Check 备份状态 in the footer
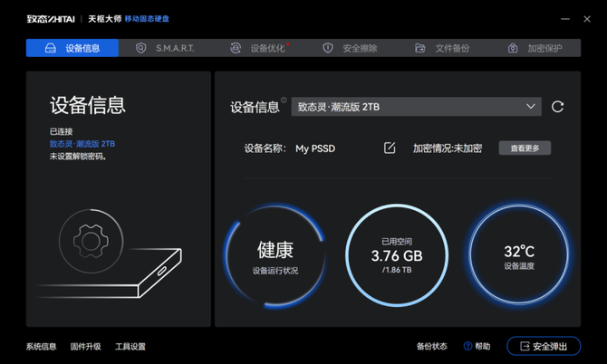This screenshot has height=364, width=607. pos(431,346)
